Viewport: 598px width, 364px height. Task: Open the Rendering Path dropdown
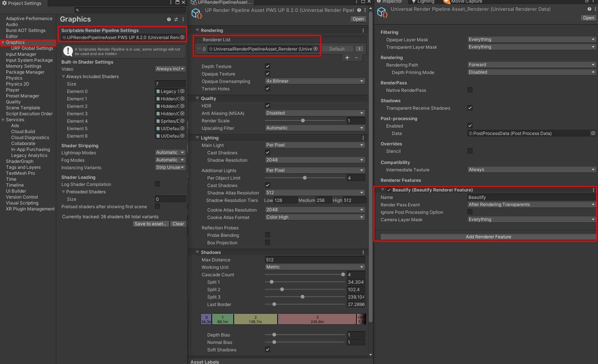(531, 65)
